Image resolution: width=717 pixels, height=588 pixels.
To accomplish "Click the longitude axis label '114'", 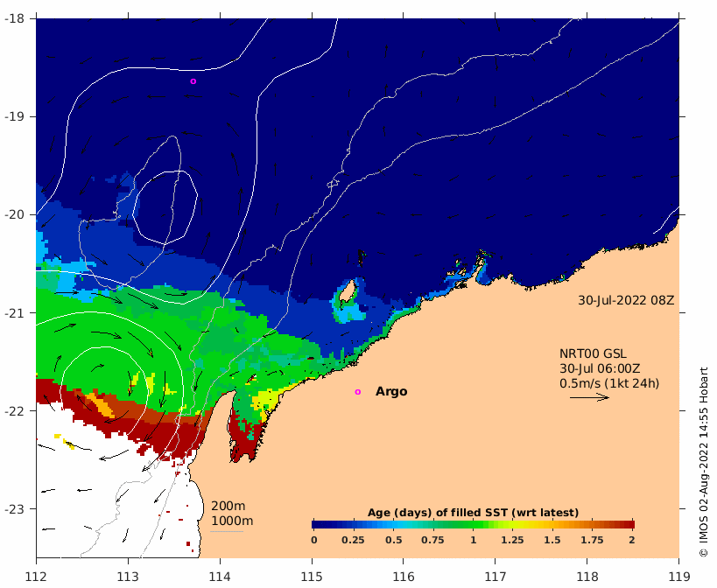I will pyautogui.click(x=220, y=576).
